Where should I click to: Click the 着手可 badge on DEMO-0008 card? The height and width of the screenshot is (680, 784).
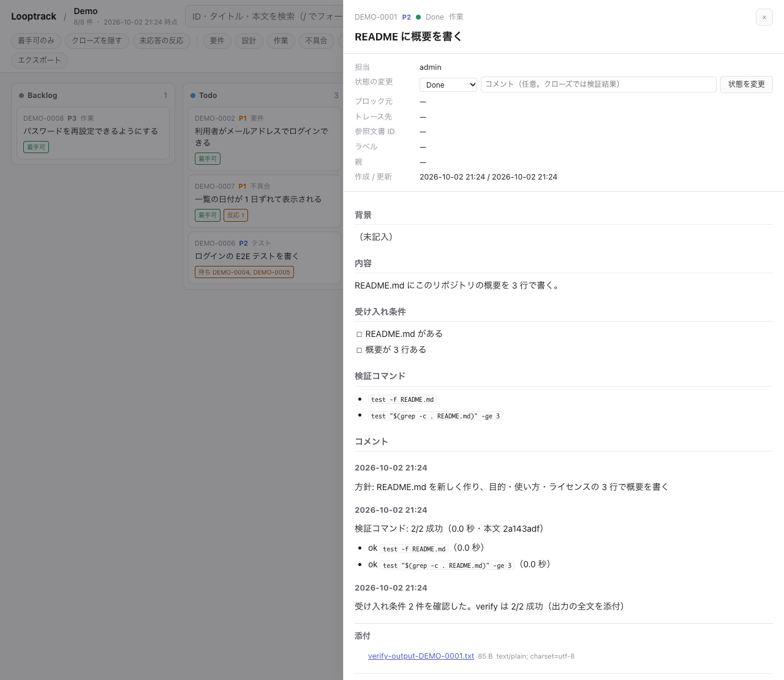(36, 147)
